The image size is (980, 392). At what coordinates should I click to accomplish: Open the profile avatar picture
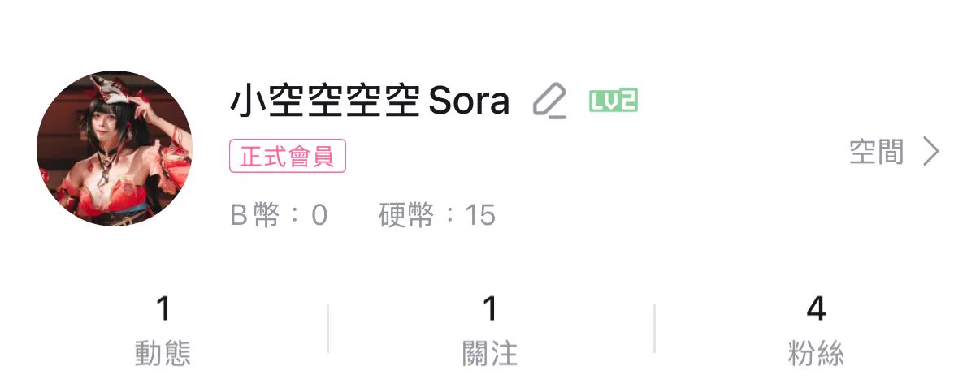coord(115,149)
